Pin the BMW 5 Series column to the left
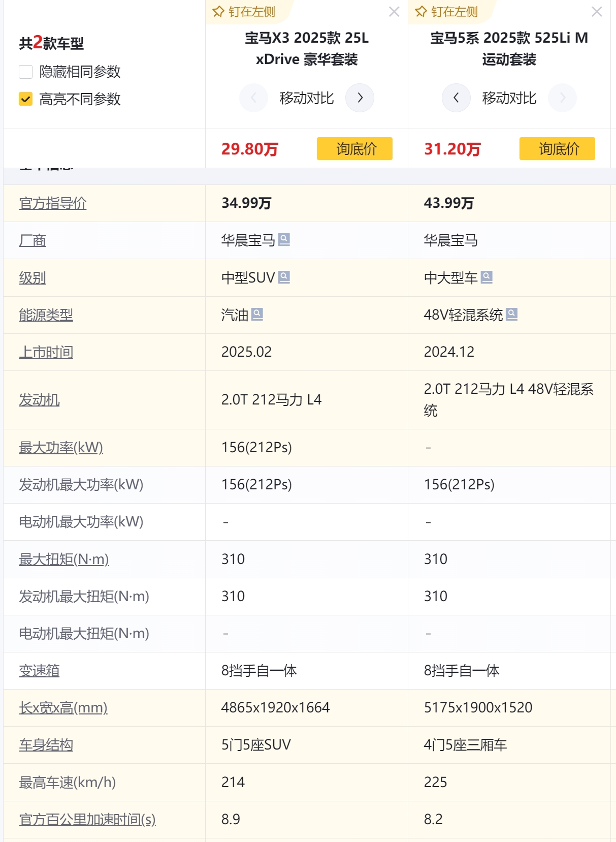The height and width of the screenshot is (842, 616). click(x=446, y=12)
